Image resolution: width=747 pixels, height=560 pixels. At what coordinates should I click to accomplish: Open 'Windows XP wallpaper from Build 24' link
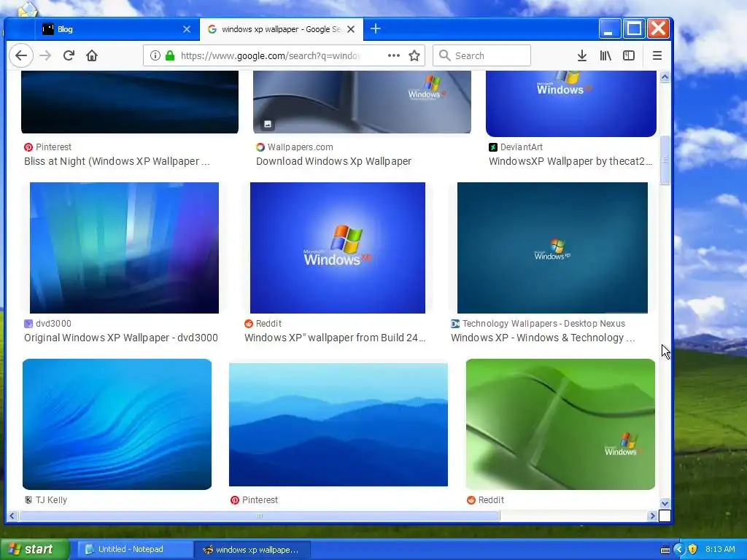335,338
